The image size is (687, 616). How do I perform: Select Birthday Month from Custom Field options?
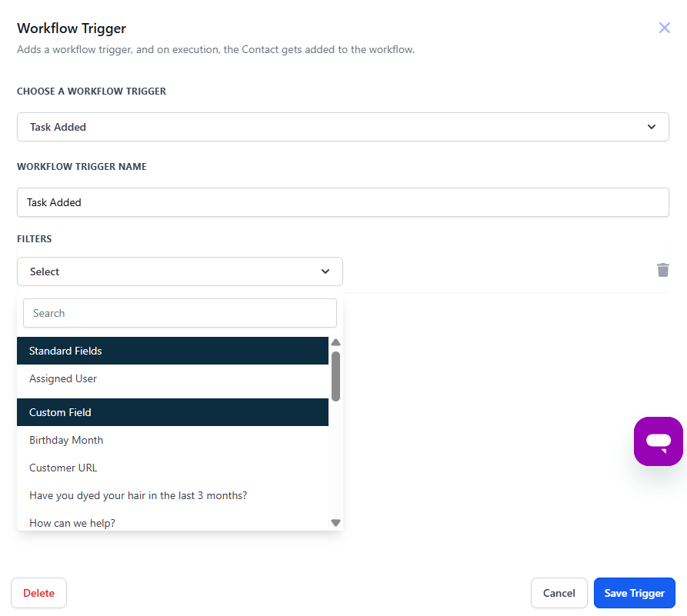66,440
